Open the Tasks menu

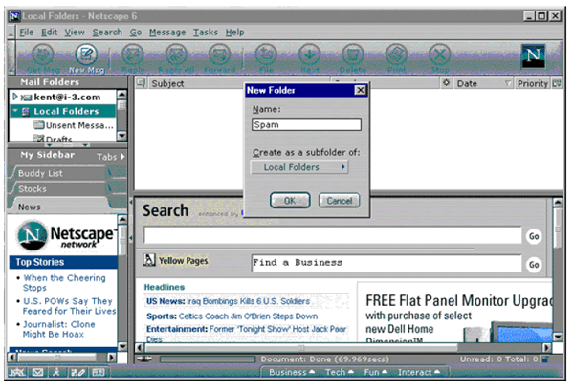point(206,33)
